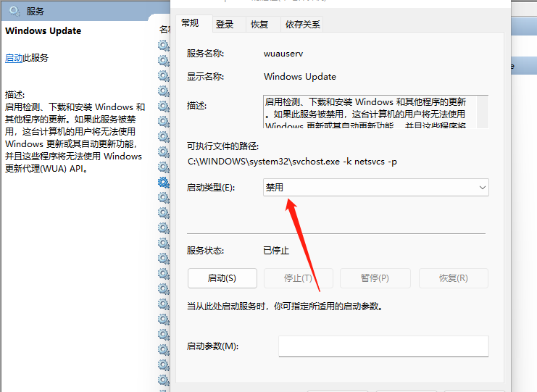537x392 pixels.
Task: Click the 启动(S) button
Action: [x=222, y=278]
